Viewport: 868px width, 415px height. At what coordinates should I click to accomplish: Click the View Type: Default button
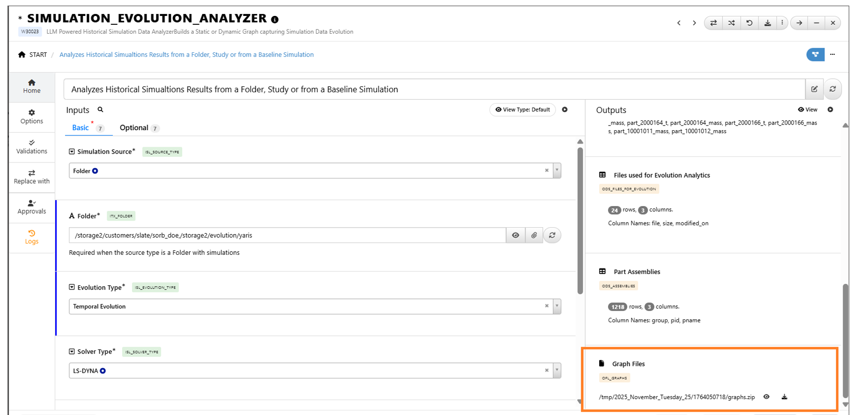click(522, 110)
